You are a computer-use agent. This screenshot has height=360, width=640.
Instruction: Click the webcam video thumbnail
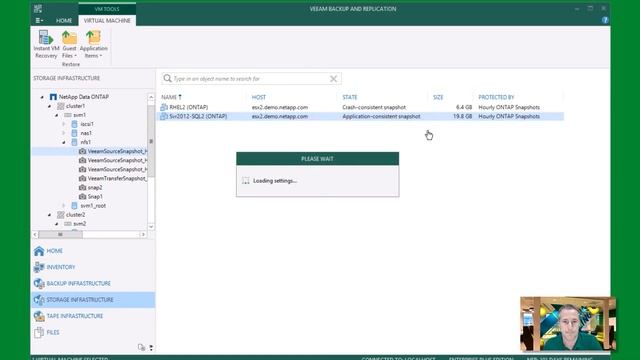(x=568, y=324)
